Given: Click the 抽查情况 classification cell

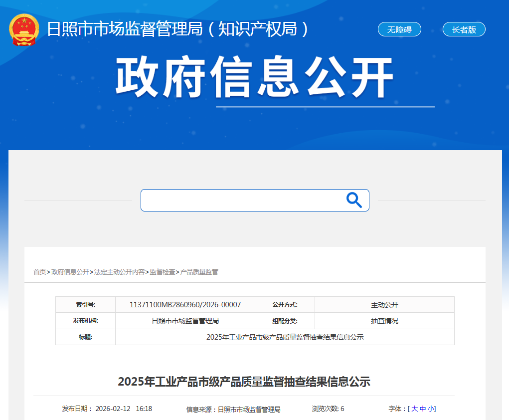Looking at the screenshot, I should (x=384, y=321).
